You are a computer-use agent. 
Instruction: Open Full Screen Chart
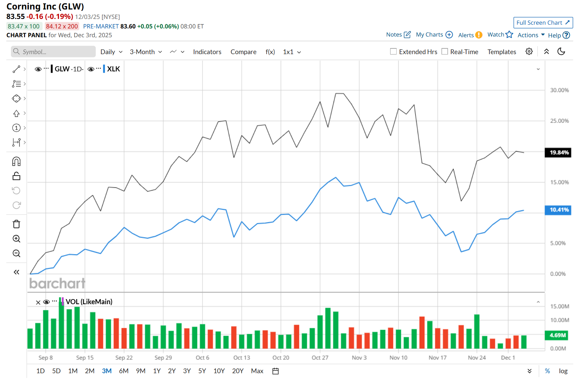[543, 23]
